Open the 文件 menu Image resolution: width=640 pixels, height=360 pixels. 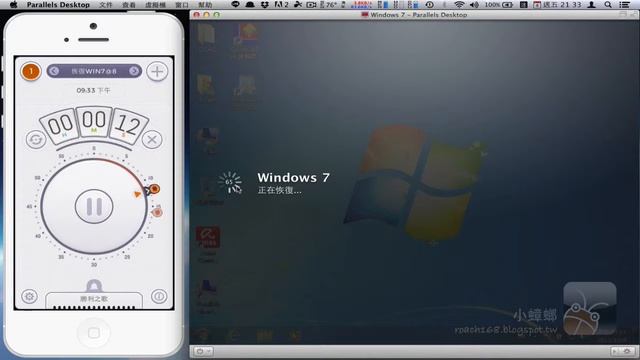tap(106, 5)
